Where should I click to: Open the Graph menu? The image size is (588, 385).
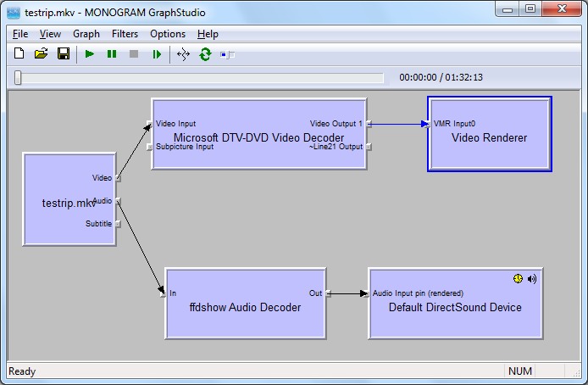tap(86, 34)
